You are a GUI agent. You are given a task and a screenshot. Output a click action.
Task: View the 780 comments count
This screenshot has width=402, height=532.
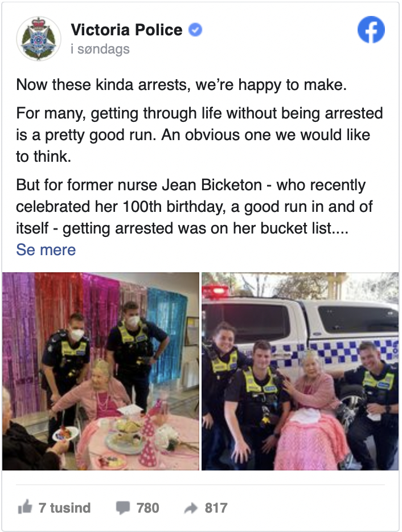[148, 508]
